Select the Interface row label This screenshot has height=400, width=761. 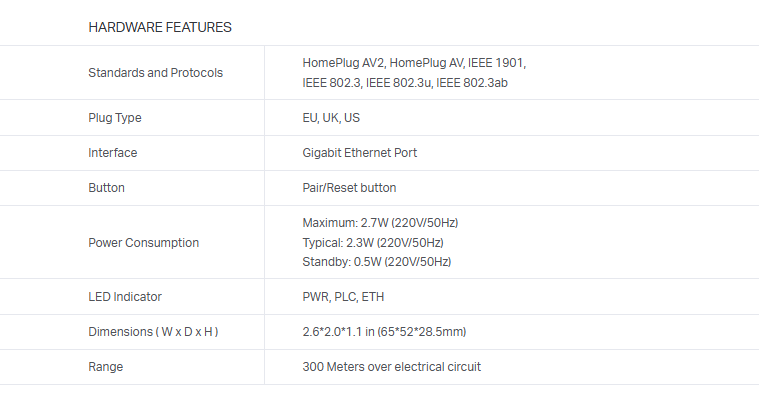coord(113,153)
